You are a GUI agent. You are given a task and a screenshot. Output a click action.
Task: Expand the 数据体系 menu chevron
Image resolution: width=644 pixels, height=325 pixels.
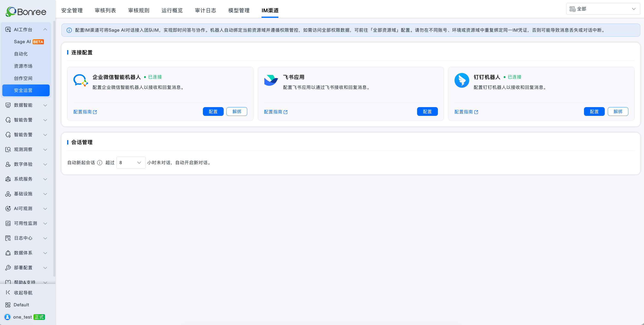point(45,253)
